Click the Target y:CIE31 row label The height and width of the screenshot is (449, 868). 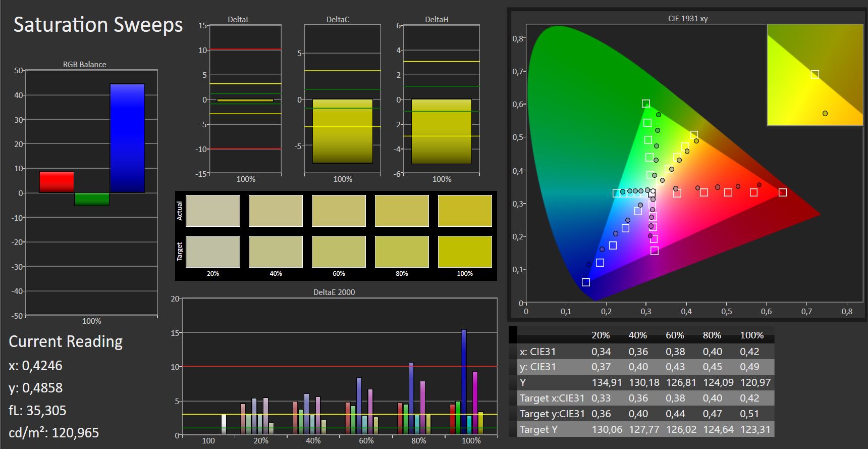[552, 414]
